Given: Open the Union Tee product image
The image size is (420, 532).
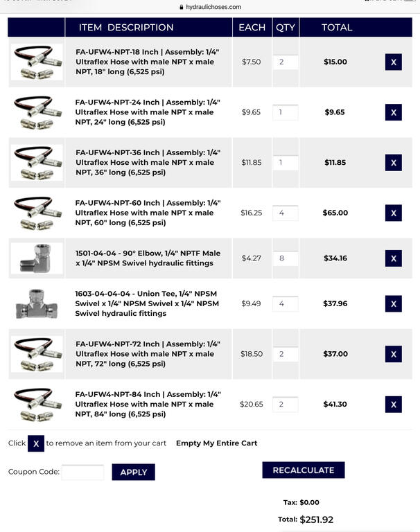Looking at the screenshot, I should [37, 303].
